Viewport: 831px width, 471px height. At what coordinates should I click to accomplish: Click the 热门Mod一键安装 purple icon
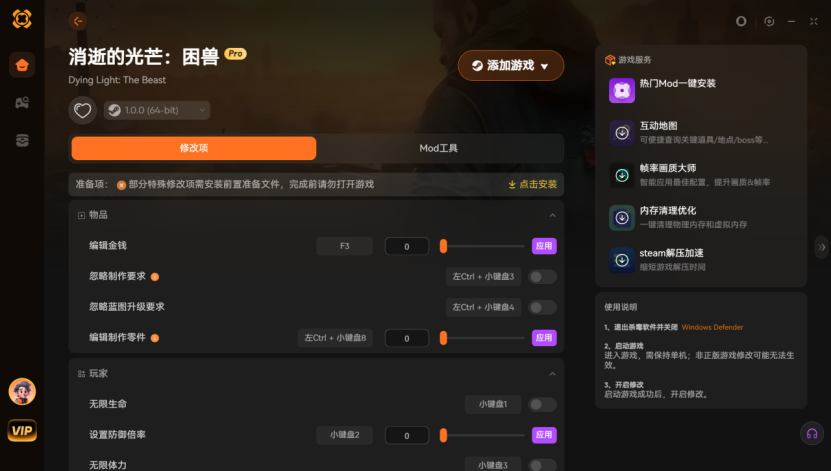pos(622,90)
